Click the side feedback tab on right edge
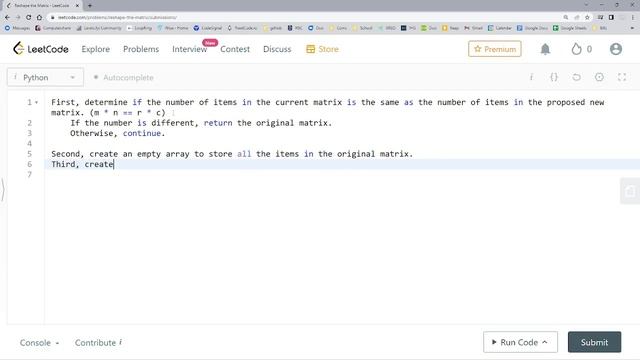 (630, 191)
